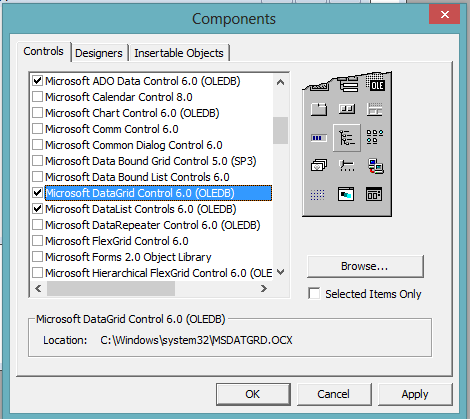Open the Designers tab

tap(99, 53)
